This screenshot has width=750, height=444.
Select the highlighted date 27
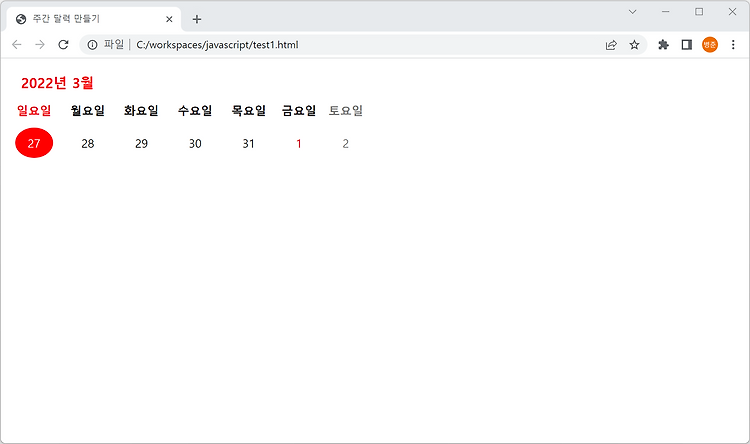click(34, 143)
